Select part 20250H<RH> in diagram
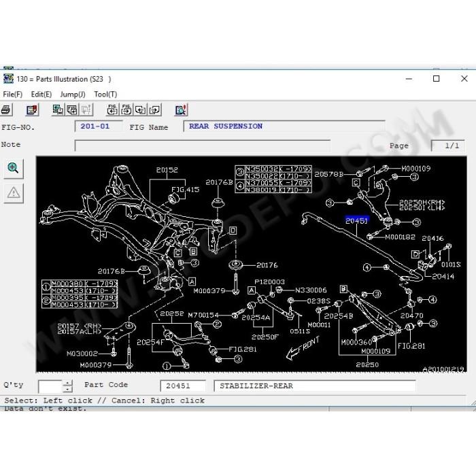This screenshot has height=476, width=476. [x=422, y=202]
